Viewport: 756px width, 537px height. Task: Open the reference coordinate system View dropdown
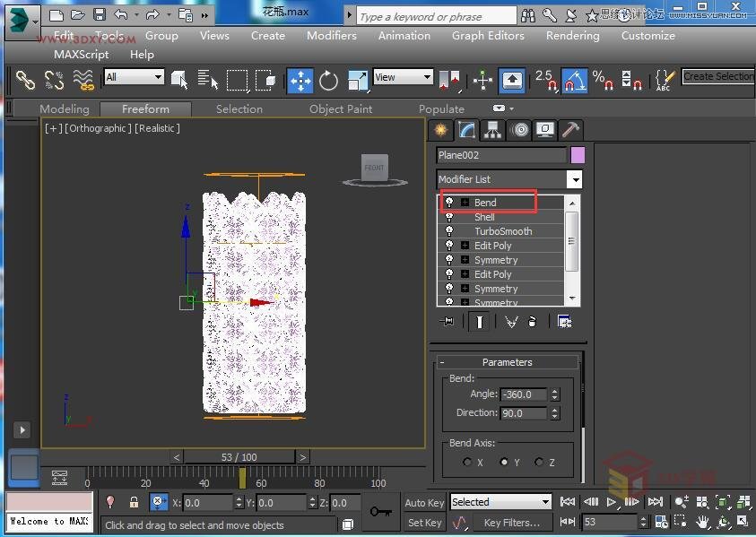pos(403,76)
